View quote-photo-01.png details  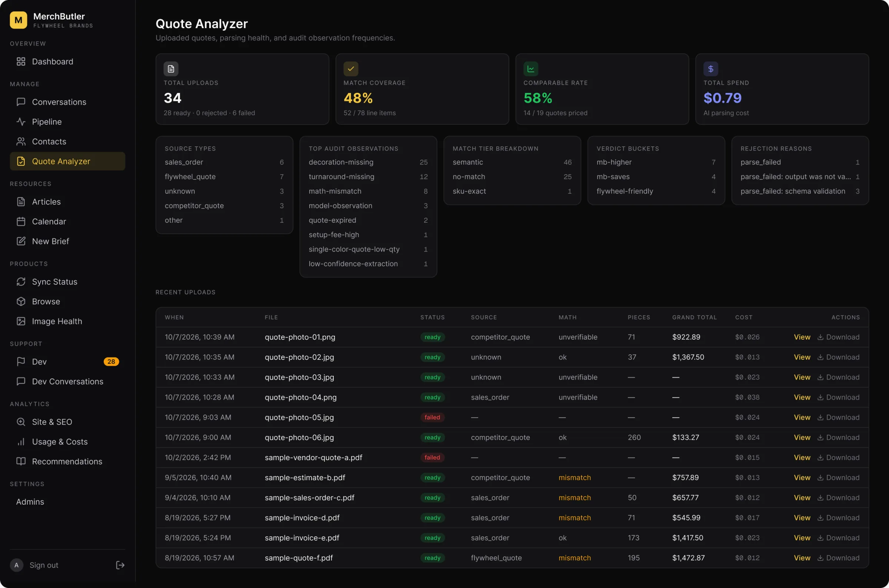pyautogui.click(x=802, y=337)
